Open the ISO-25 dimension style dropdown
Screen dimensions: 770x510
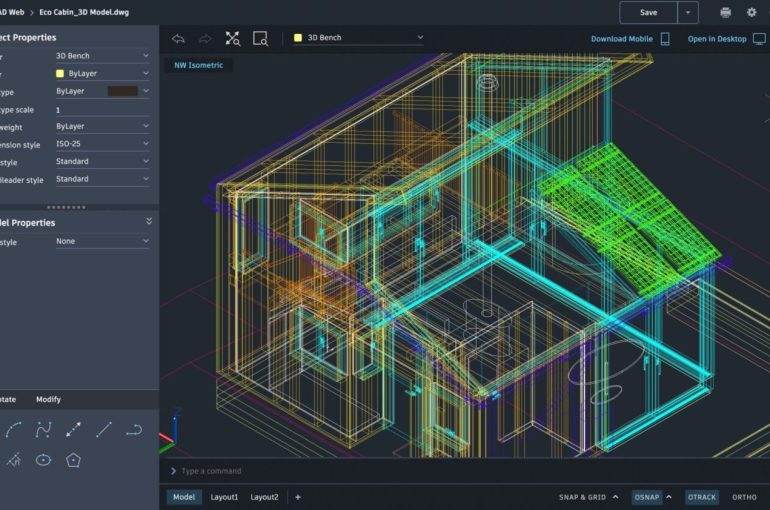[101, 144]
